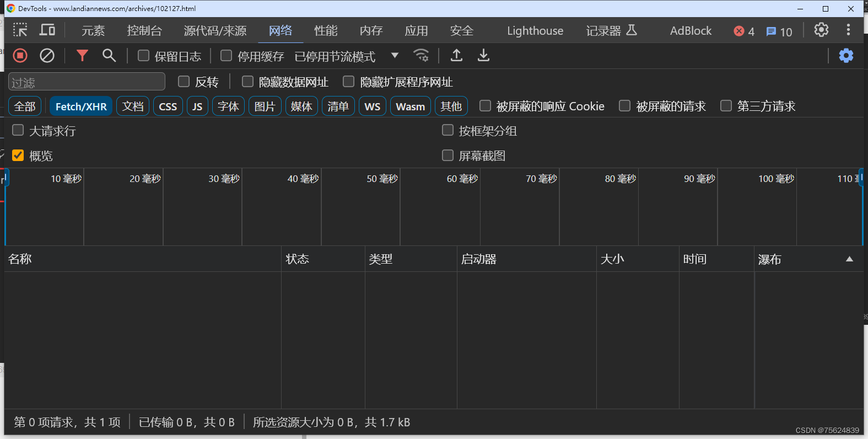Check 被屏蔽的响应 Cookie option
This screenshot has height=439, width=868.
[485, 105]
